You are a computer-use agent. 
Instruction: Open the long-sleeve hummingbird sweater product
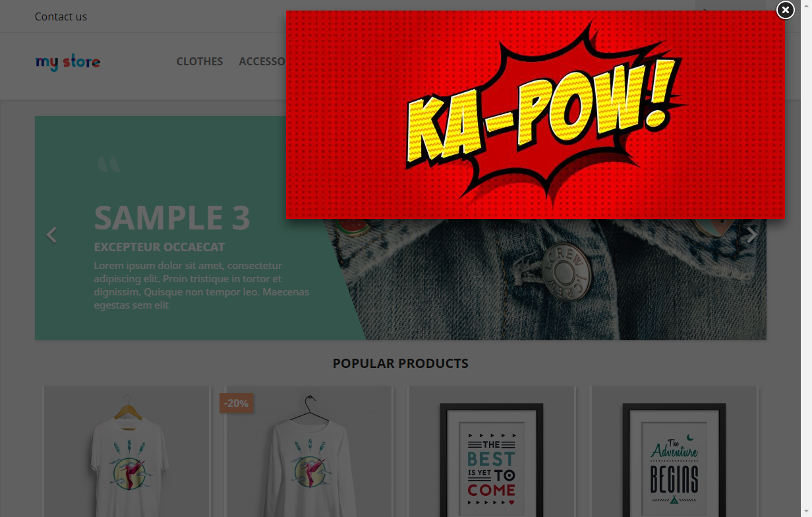coord(309,452)
